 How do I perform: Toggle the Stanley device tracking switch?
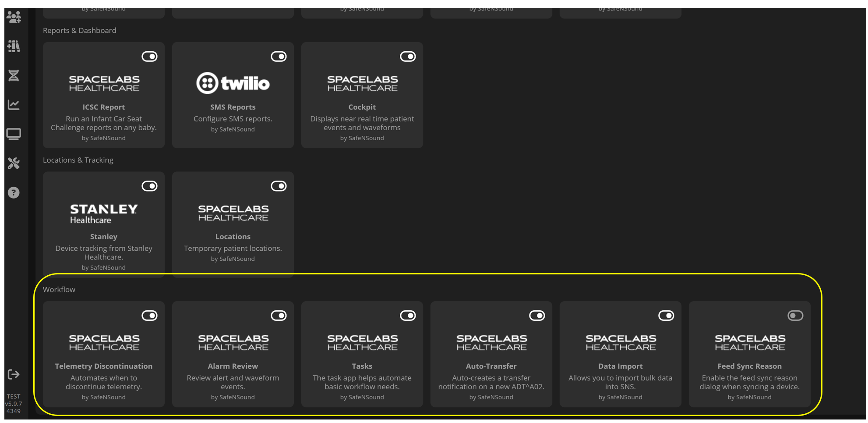[149, 186]
